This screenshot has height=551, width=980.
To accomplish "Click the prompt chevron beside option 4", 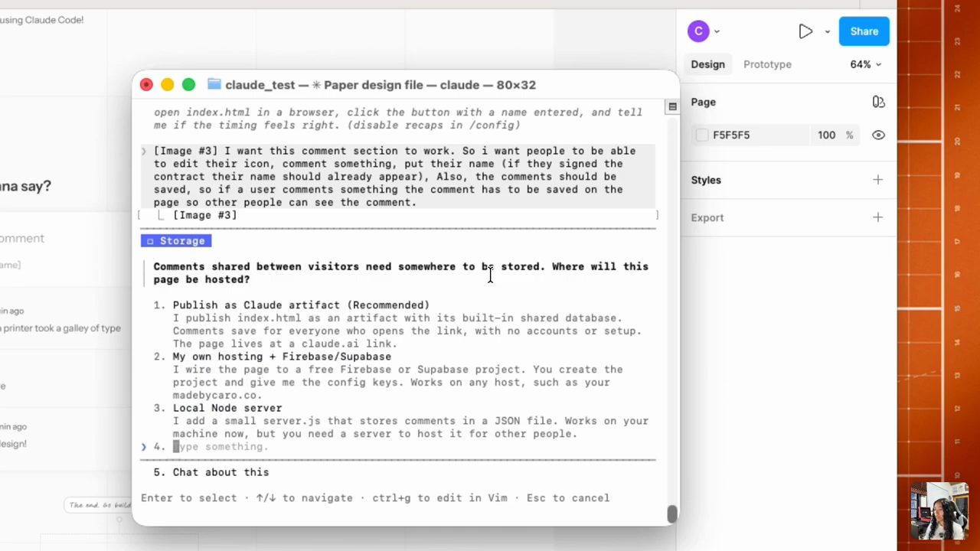I will click(144, 446).
